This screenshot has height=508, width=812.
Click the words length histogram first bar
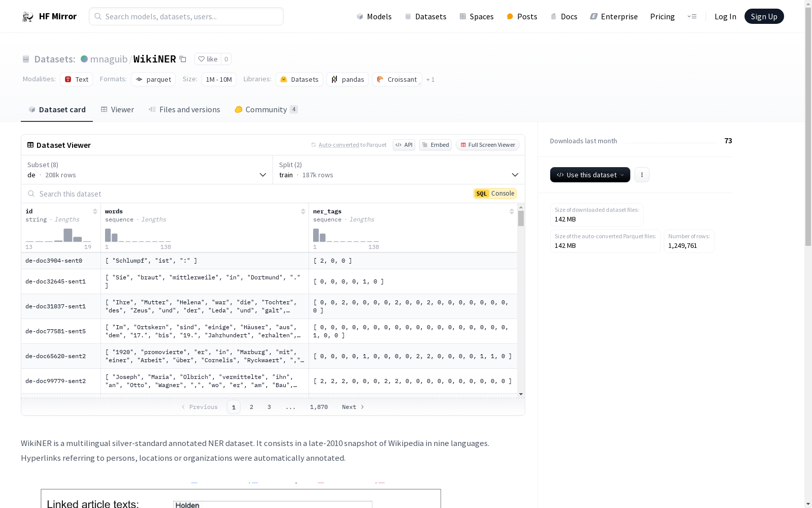[108, 235]
